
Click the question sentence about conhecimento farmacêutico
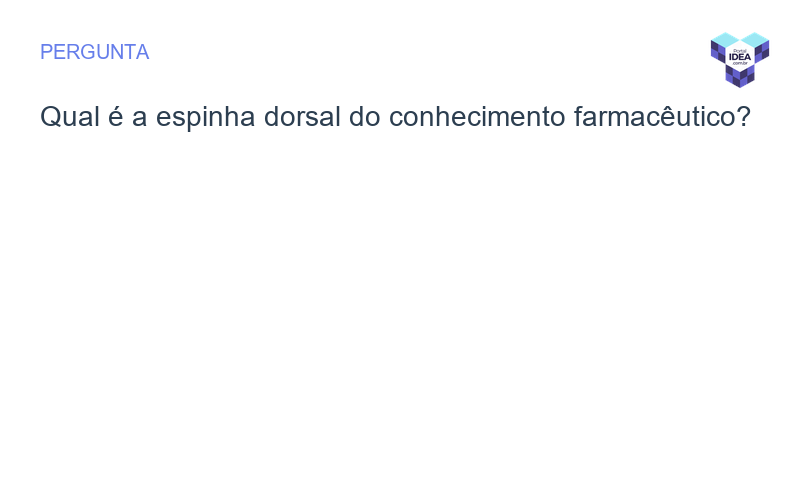[395, 117]
